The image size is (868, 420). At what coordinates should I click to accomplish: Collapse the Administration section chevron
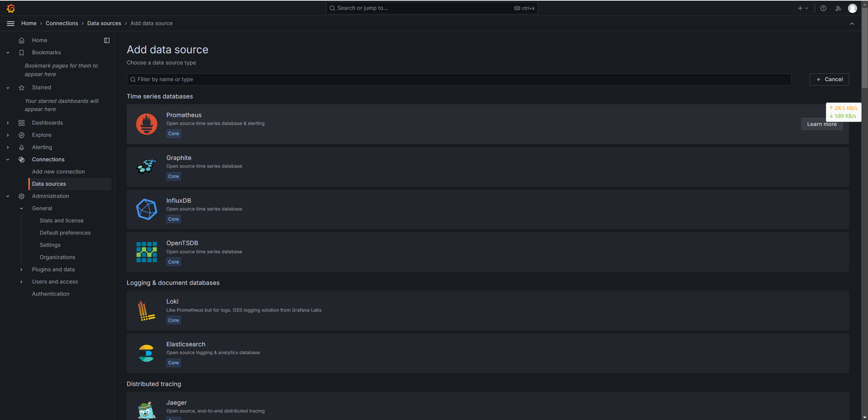click(x=8, y=196)
